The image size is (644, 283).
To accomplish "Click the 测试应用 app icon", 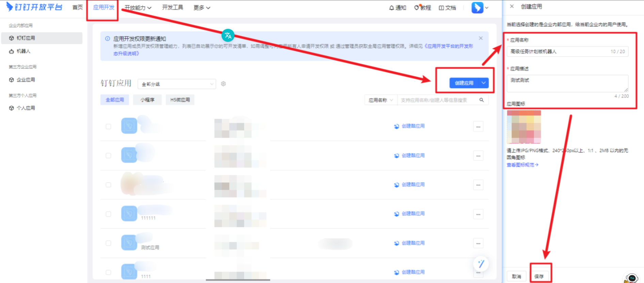I will [129, 242].
